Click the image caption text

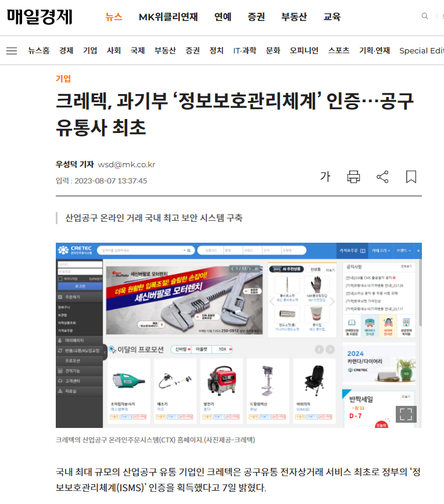tap(155, 440)
